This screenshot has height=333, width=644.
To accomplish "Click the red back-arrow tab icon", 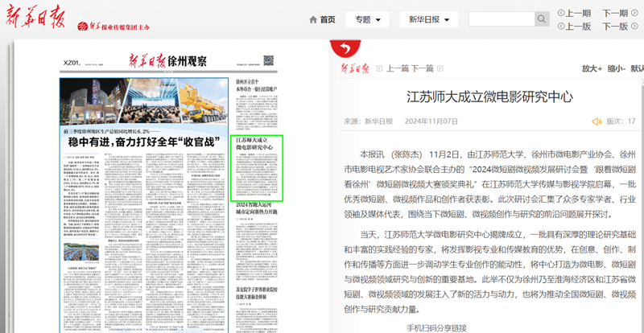I will [346, 47].
